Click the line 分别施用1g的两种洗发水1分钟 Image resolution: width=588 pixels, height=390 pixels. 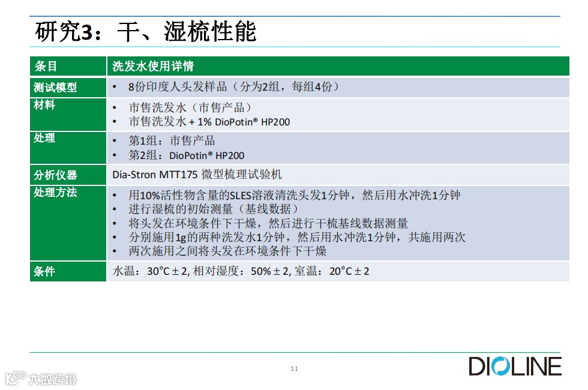[297, 238]
